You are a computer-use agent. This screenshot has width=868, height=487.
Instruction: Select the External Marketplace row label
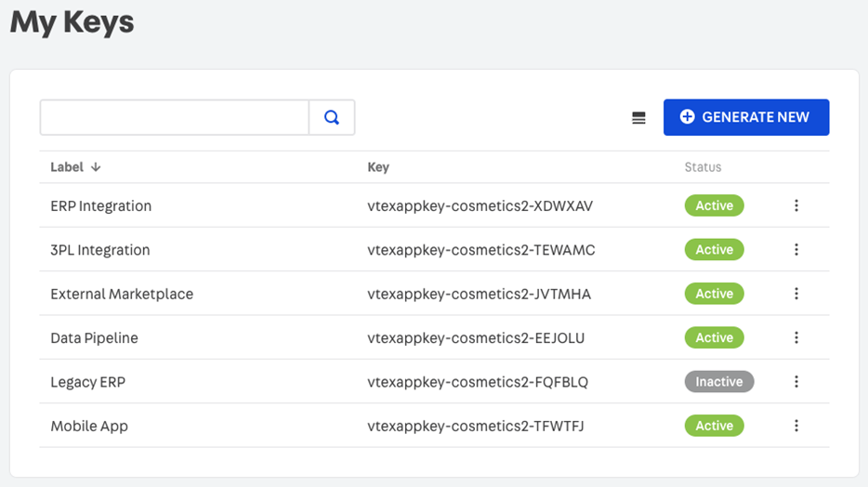tap(122, 294)
